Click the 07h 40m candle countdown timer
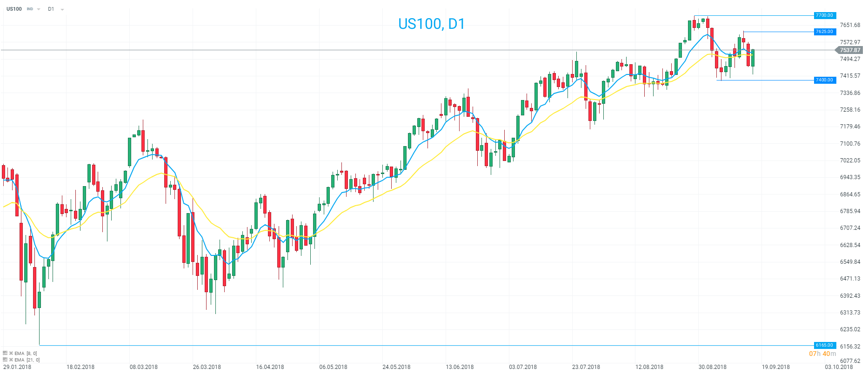 click(x=822, y=354)
